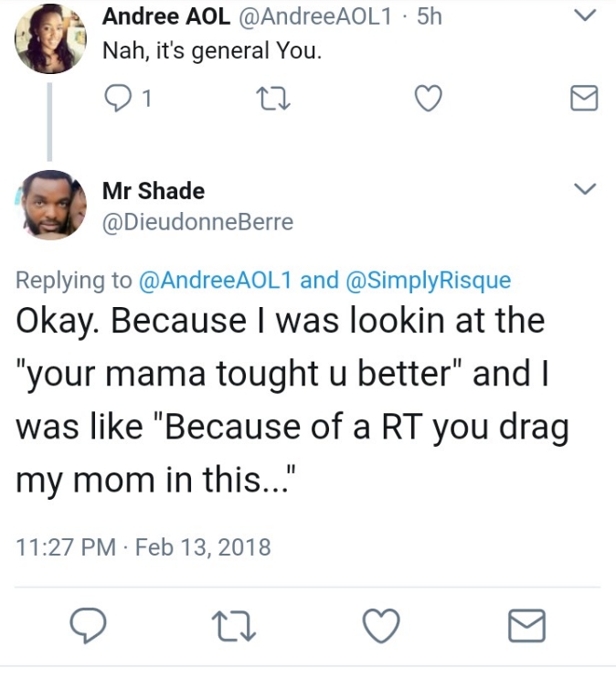The image size is (616, 689).
Task: Open options chevron on Andree AOL's tweet
Action: pos(584,16)
